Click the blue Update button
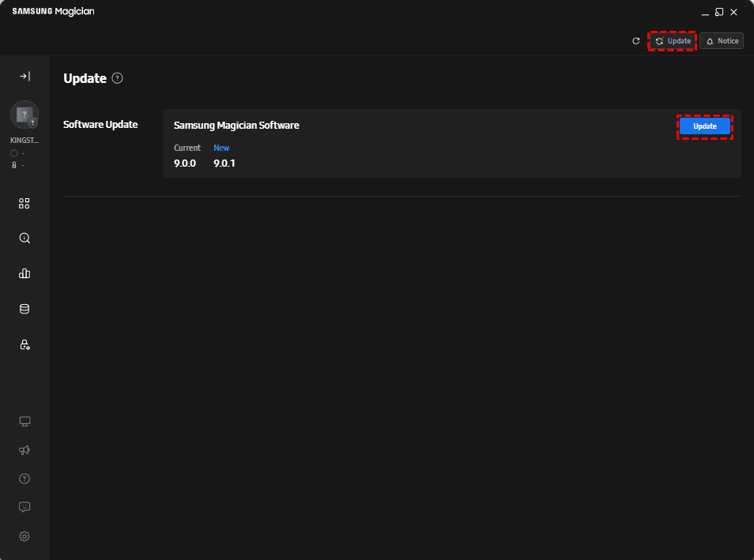 (x=705, y=126)
